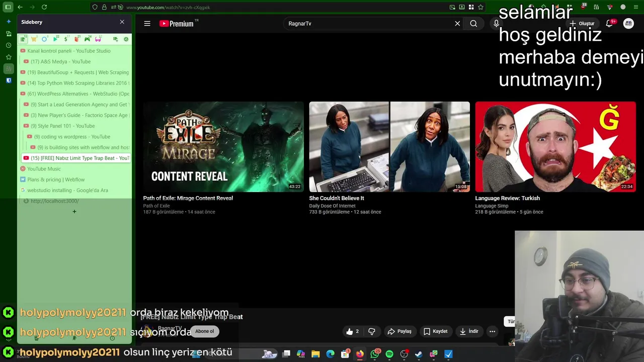The image size is (644, 362).
Task: Bookmark this page with the star
Action: (x=480, y=7)
